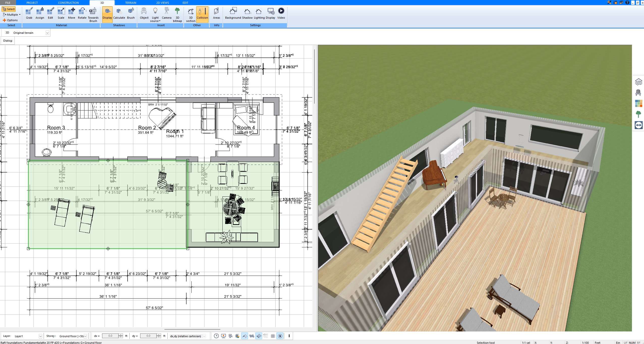This screenshot has height=344, width=644.
Task: Toggle the N north indicator button
Action: click(280, 336)
